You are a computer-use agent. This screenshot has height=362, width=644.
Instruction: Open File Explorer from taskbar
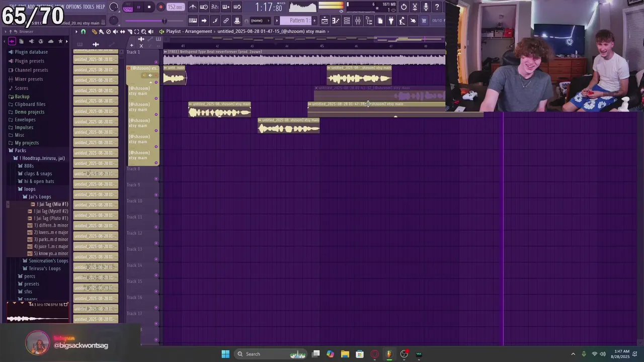point(345,354)
